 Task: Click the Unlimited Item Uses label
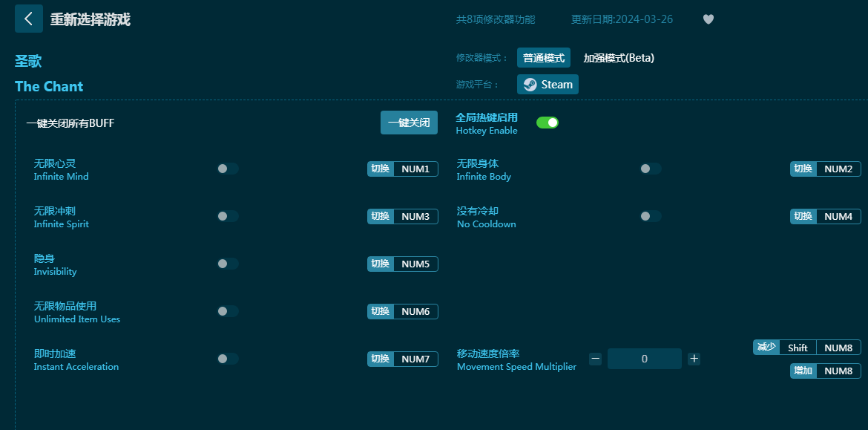(x=77, y=320)
